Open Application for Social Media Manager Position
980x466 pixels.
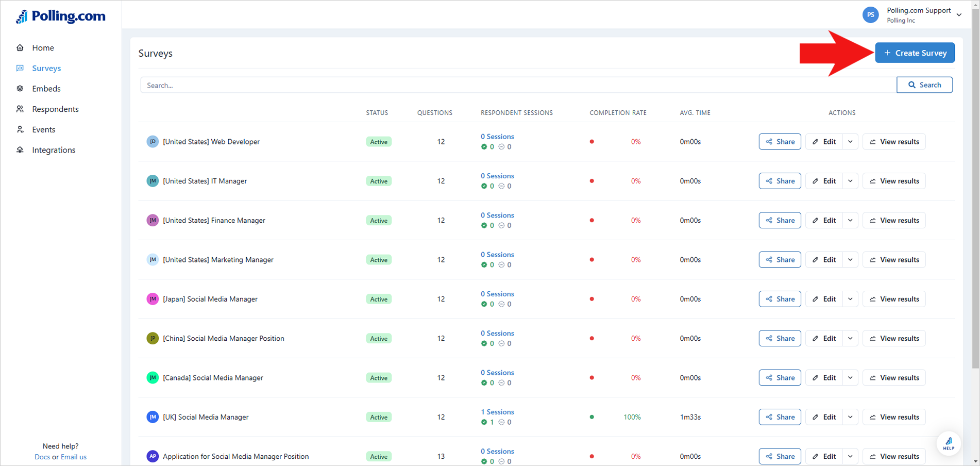(236, 456)
